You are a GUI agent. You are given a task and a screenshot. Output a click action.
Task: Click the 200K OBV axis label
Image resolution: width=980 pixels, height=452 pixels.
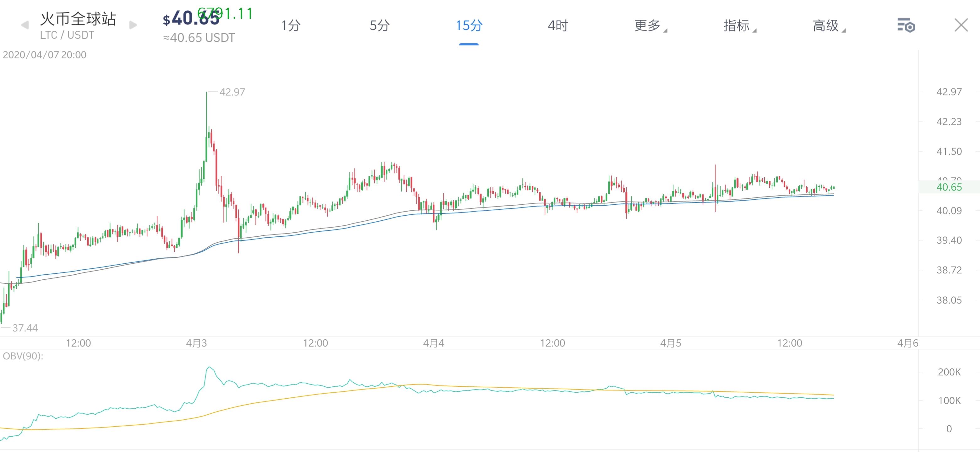[949, 372]
